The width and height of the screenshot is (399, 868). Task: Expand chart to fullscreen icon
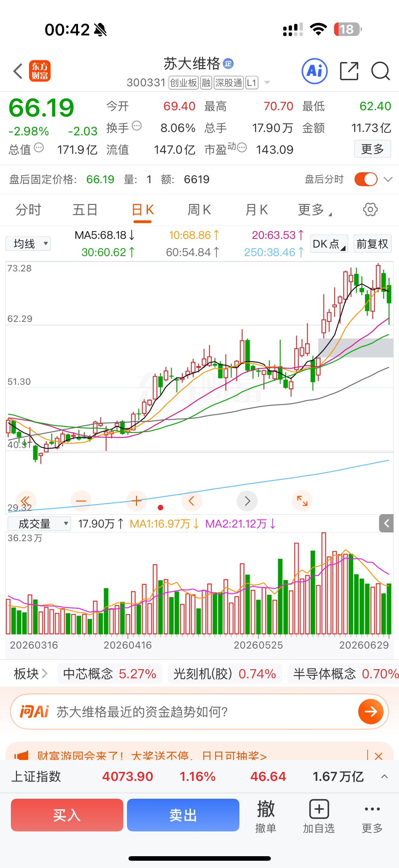(x=302, y=501)
